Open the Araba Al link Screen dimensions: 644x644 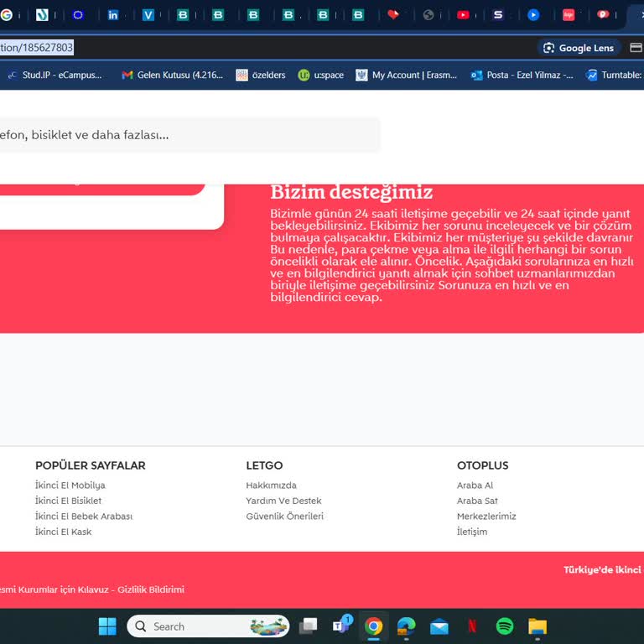tap(475, 485)
